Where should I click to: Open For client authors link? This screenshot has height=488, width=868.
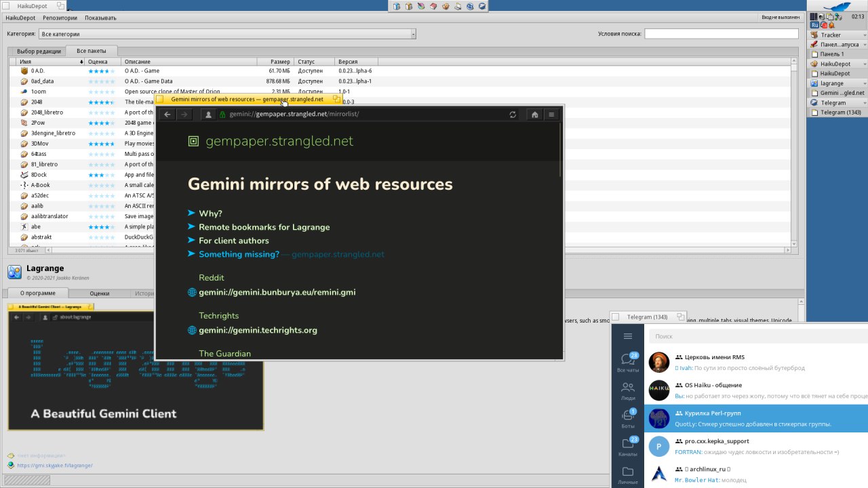(x=233, y=241)
